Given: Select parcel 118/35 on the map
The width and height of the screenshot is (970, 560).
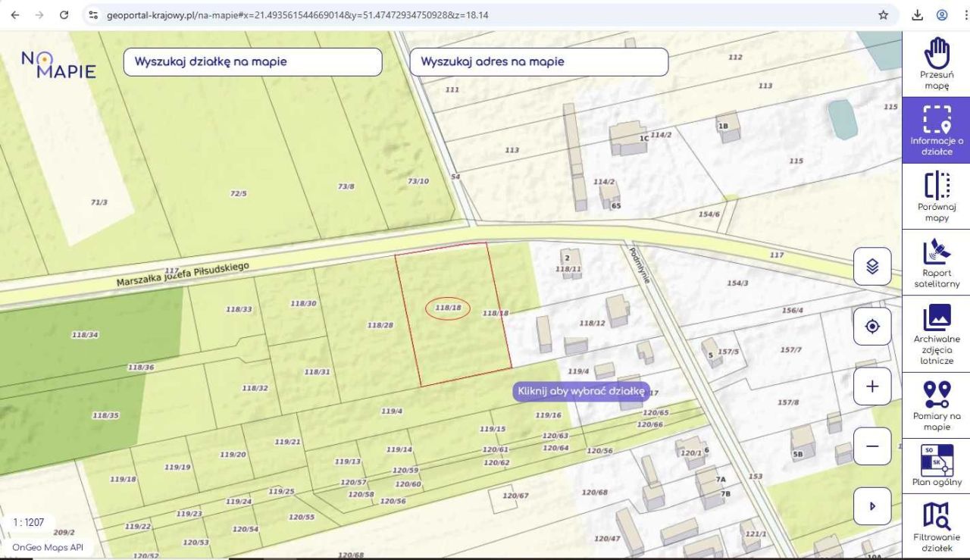Looking at the screenshot, I should (105, 415).
